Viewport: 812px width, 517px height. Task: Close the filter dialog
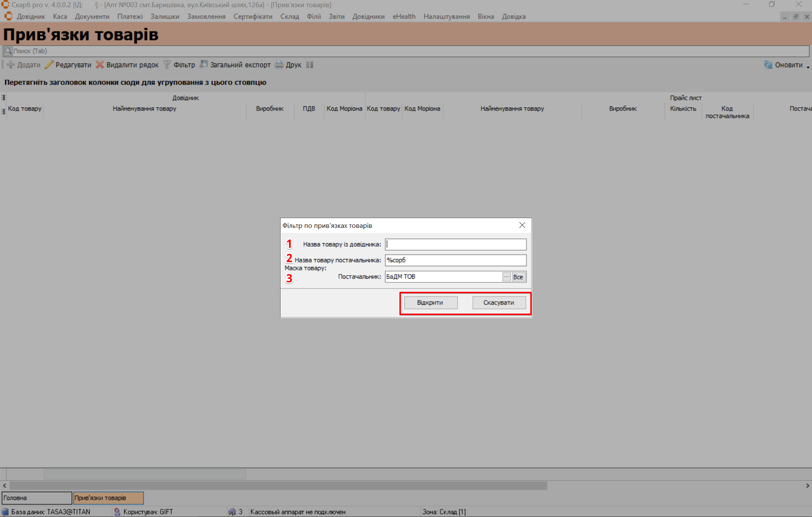(x=522, y=225)
